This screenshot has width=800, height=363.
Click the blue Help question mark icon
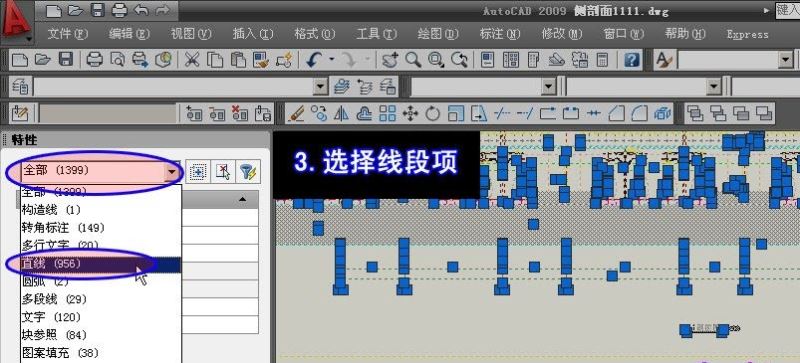coord(632,60)
